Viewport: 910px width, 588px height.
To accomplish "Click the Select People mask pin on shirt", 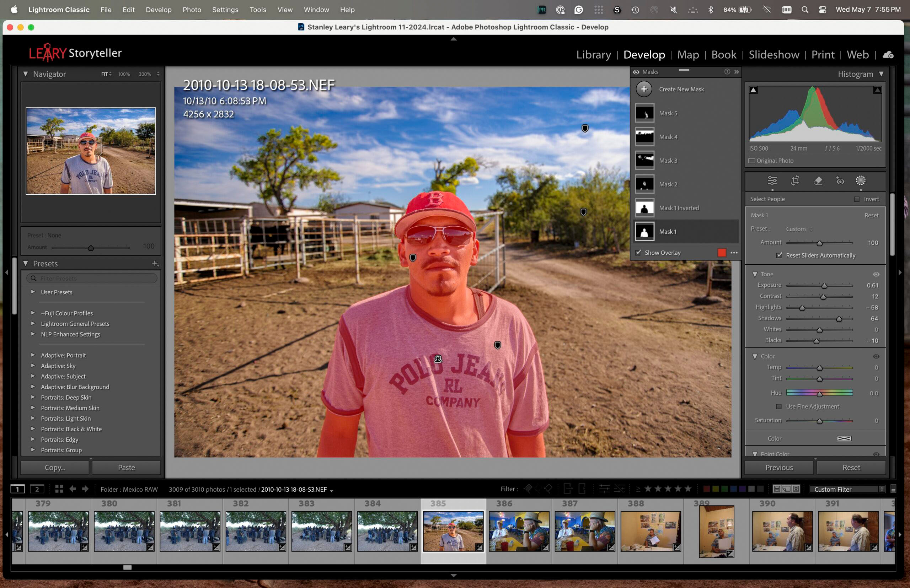I will pos(438,359).
